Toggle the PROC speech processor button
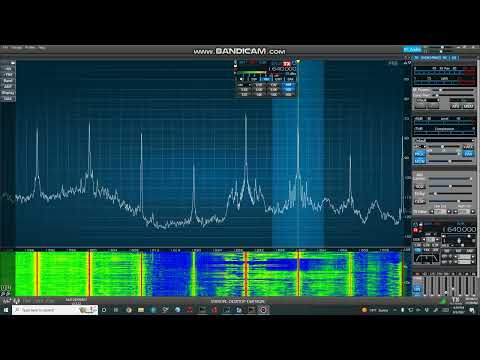Viewport: 480px width, 360px height. [x=419, y=154]
